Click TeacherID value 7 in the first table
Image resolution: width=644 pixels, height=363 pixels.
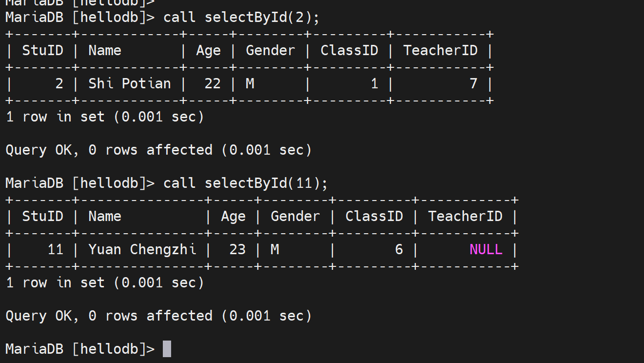point(473,84)
